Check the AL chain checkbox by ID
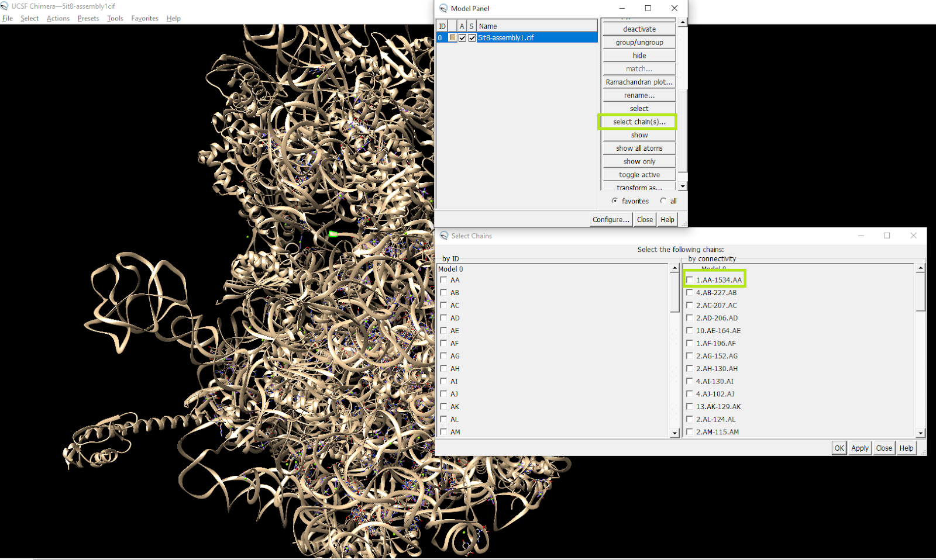936x560 pixels. (x=443, y=419)
